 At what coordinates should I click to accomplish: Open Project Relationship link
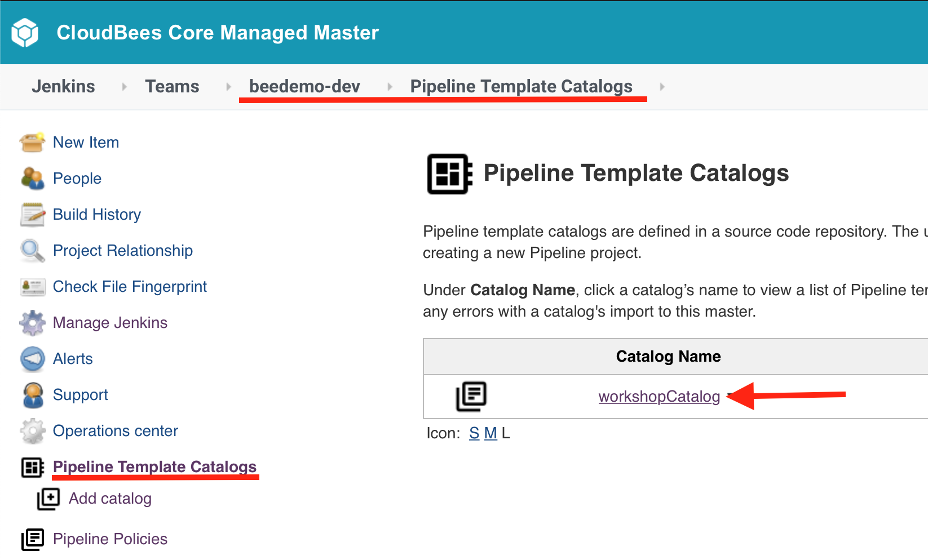coord(123,251)
